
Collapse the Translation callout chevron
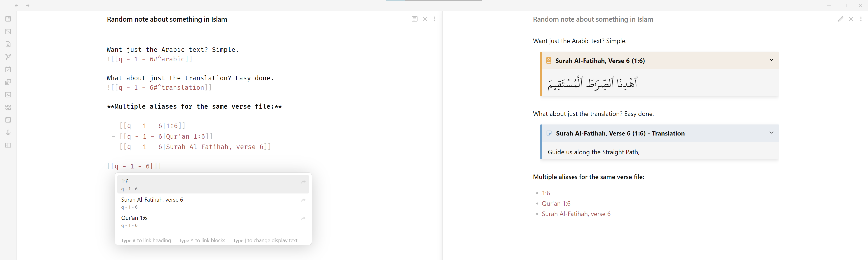coord(772,133)
